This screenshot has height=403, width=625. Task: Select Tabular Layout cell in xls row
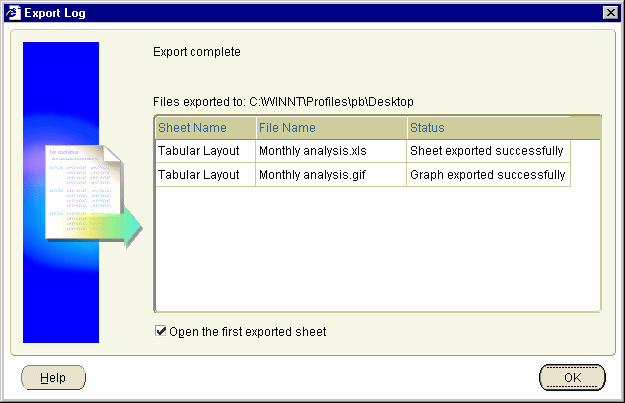(205, 151)
